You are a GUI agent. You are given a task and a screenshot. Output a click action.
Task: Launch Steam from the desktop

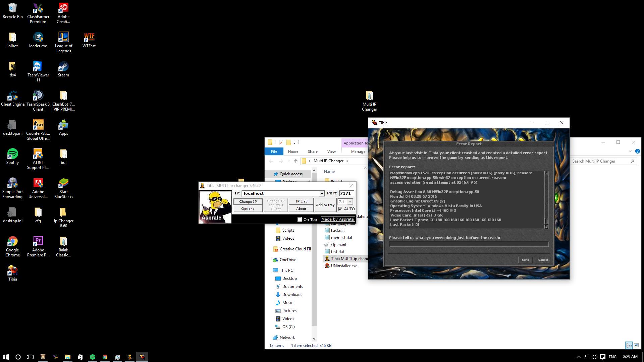click(x=63, y=70)
